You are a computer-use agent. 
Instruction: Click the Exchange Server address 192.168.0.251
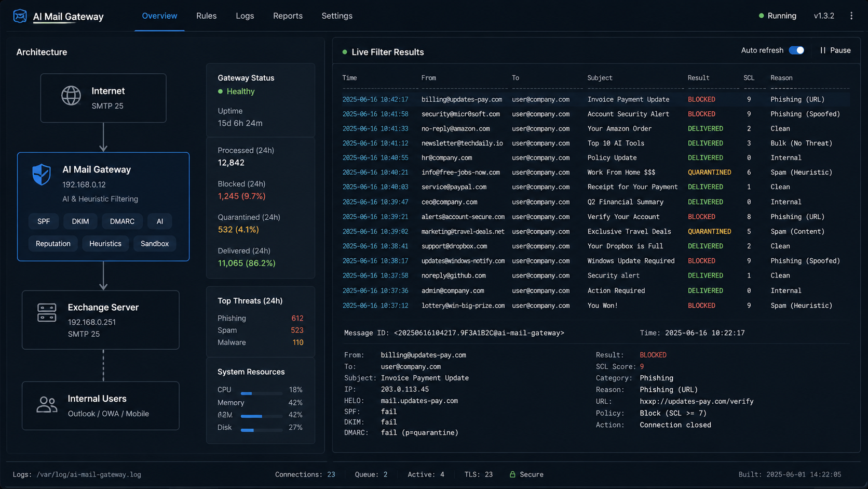click(92, 322)
